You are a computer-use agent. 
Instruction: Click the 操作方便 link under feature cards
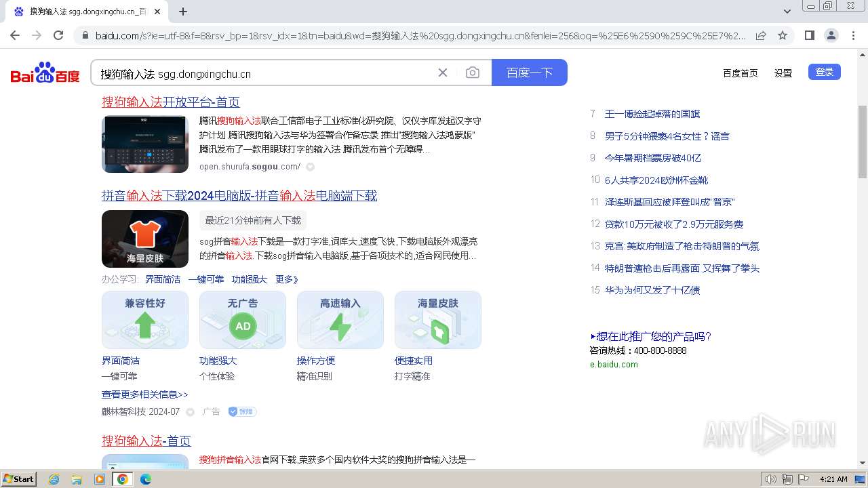click(316, 361)
